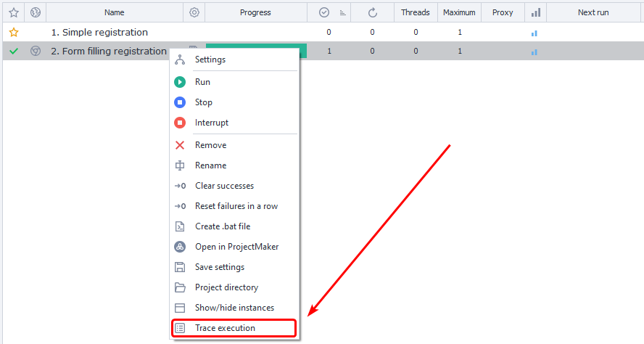
Task: Select the Simple registration project row
Action: point(99,33)
